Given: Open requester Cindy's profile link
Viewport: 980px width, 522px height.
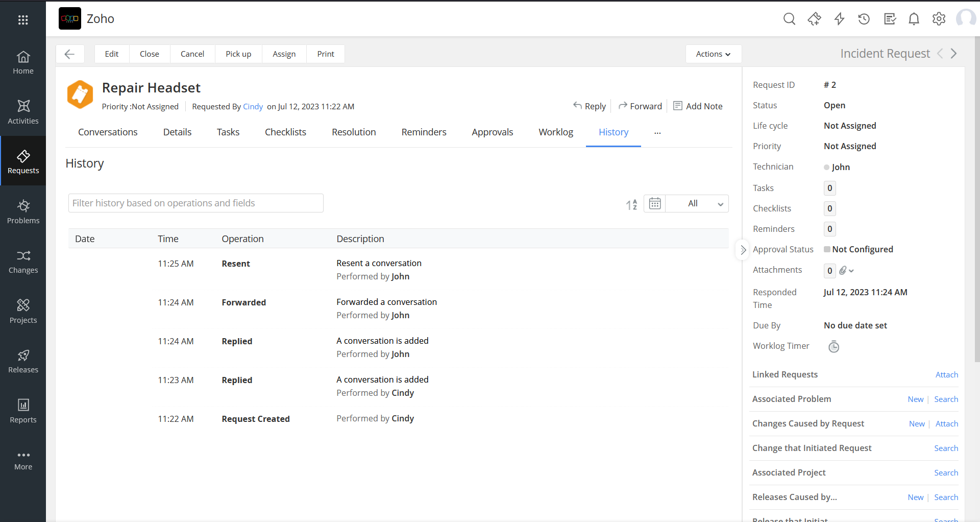Looking at the screenshot, I should [x=253, y=107].
